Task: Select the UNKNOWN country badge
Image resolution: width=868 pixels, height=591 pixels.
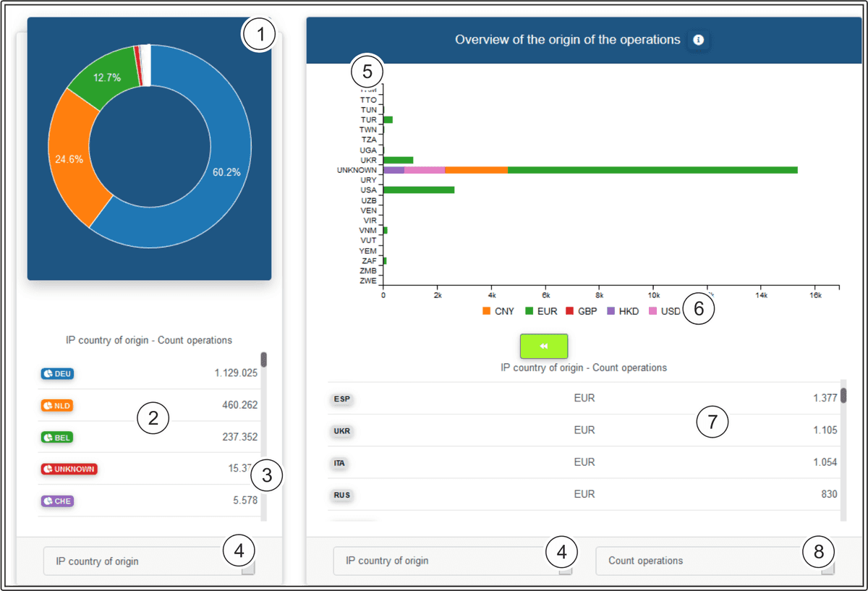Action: point(68,469)
